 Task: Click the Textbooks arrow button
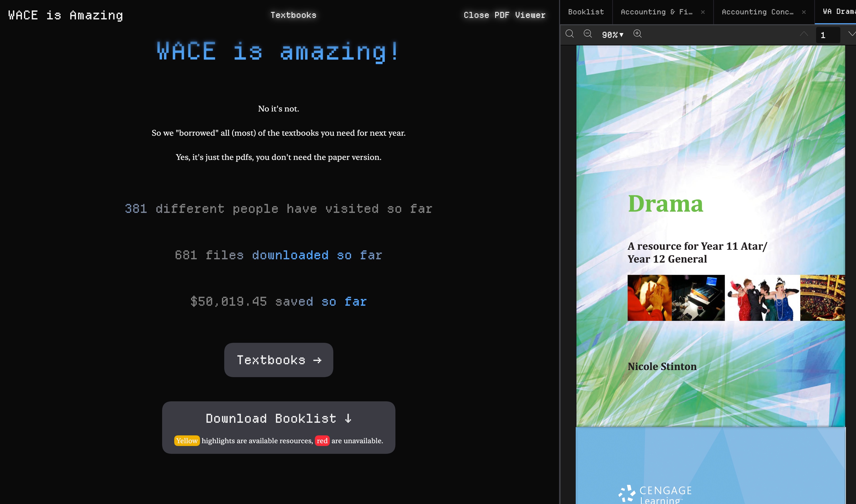pos(279,360)
